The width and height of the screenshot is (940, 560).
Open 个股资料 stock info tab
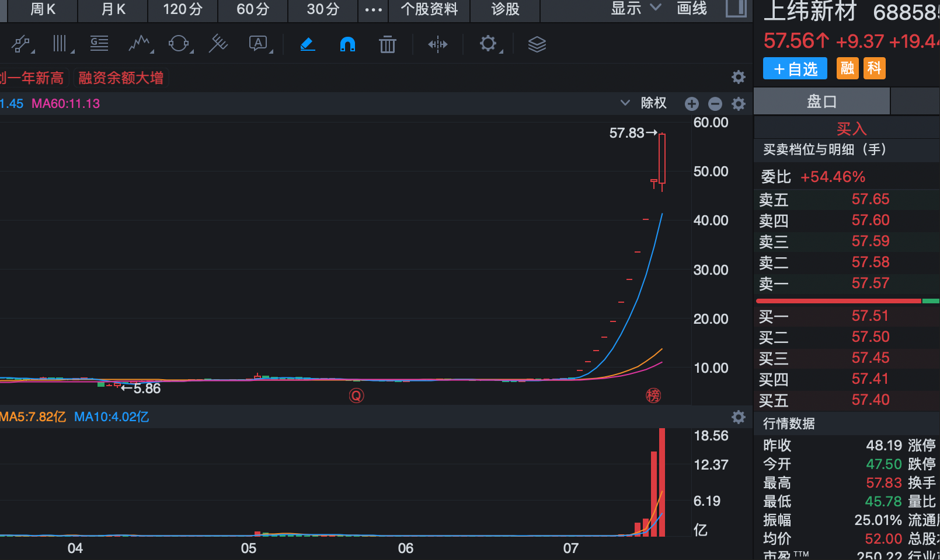(x=429, y=9)
